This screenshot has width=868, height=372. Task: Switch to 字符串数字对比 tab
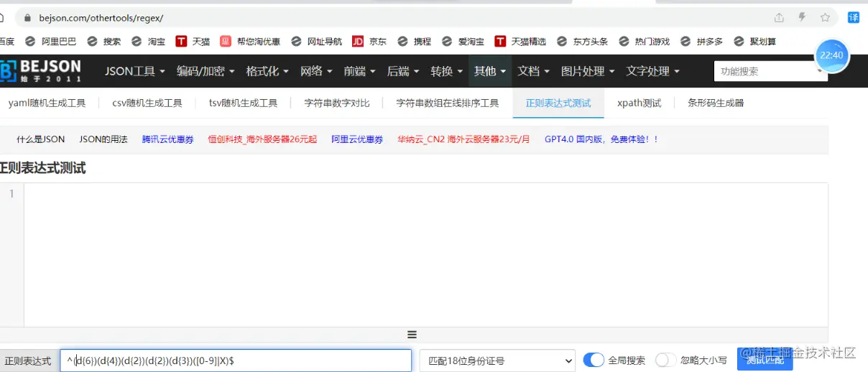(x=337, y=103)
